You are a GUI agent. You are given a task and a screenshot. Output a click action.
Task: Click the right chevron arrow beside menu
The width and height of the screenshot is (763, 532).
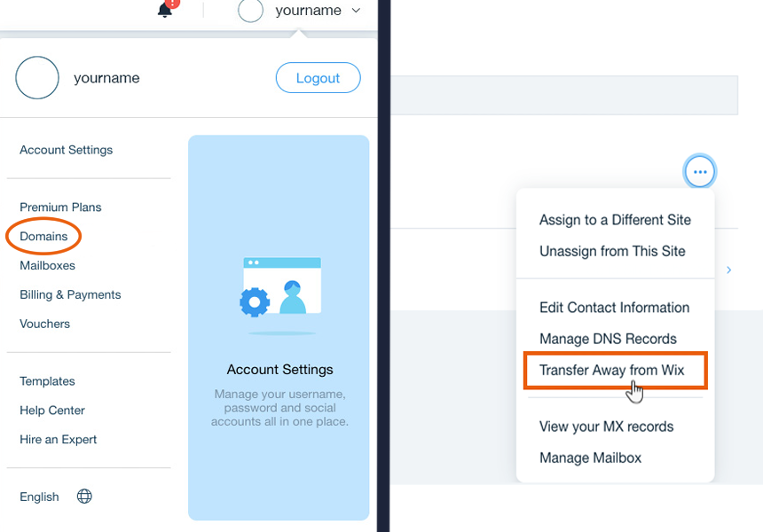(x=729, y=270)
